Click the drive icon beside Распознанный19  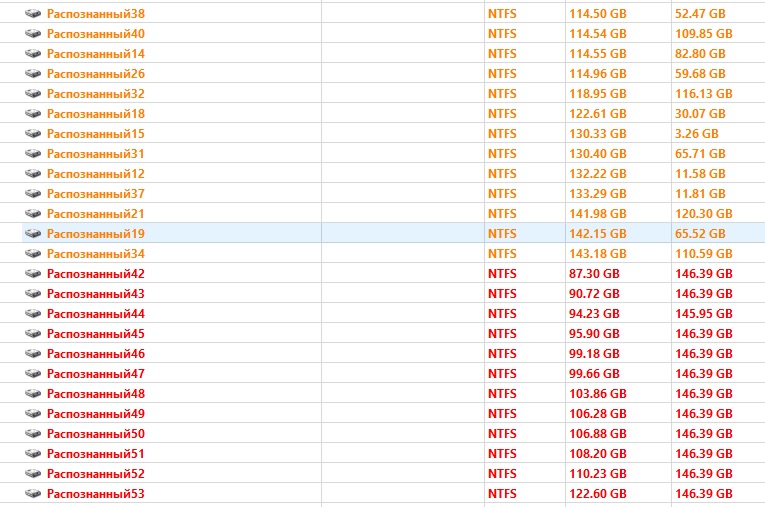coord(33,234)
